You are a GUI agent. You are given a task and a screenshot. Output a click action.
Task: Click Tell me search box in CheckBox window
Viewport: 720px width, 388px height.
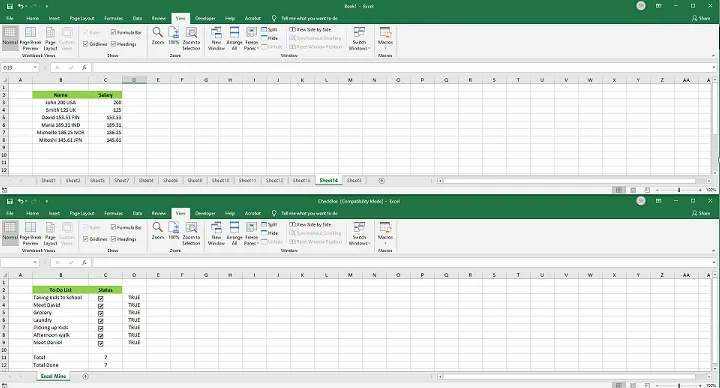point(309,214)
